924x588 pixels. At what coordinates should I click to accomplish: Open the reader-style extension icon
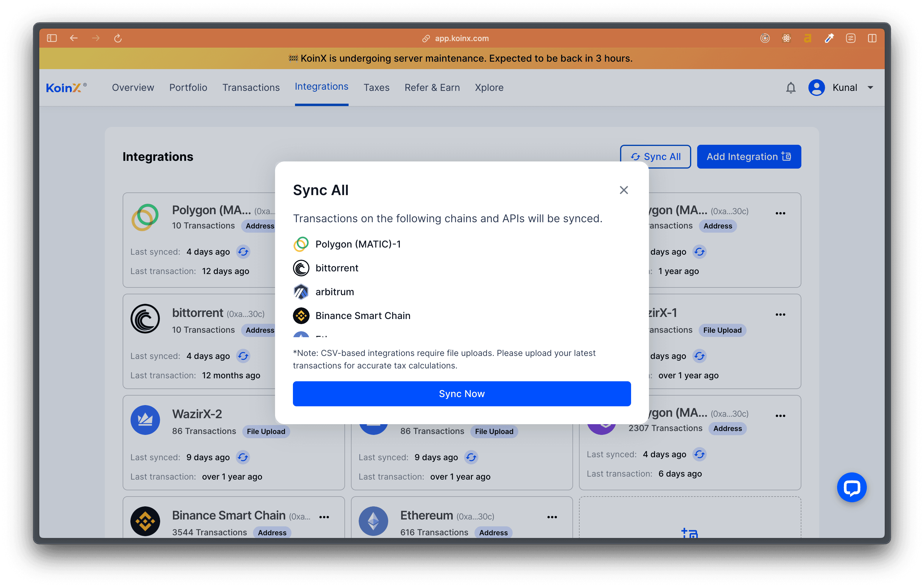(x=851, y=38)
